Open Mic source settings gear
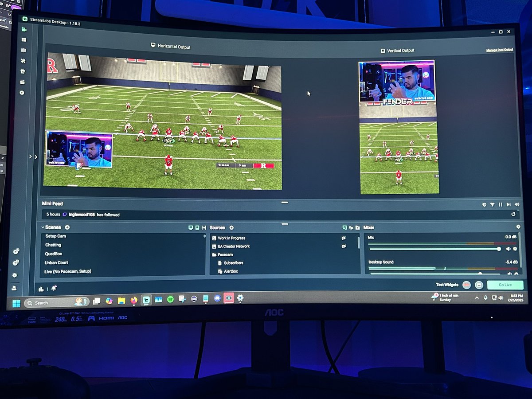Screen dimensions: 532x399 click(515, 249)
